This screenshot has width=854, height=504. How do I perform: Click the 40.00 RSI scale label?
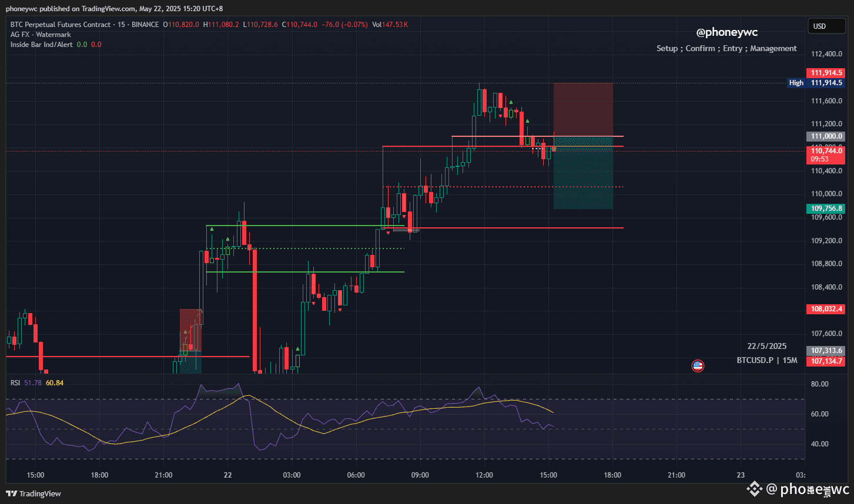click(820, 444)
